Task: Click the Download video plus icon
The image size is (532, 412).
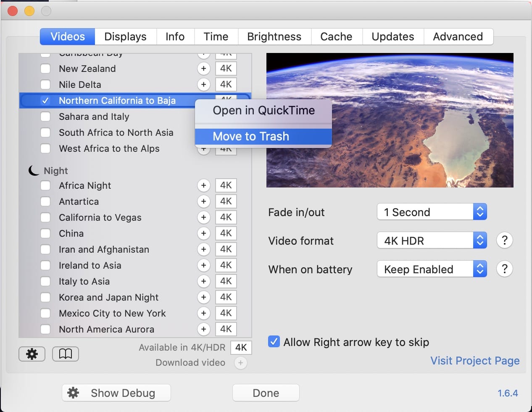Action: [240, 363]
